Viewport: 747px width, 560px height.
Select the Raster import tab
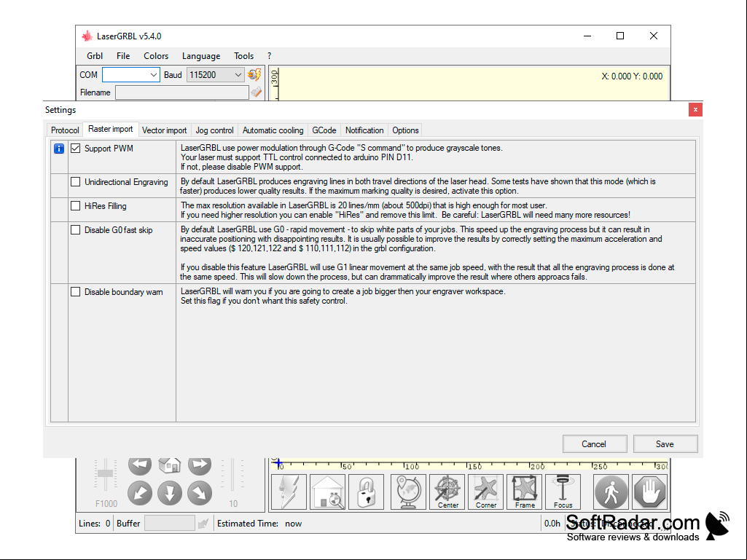(x=111, y=129)
